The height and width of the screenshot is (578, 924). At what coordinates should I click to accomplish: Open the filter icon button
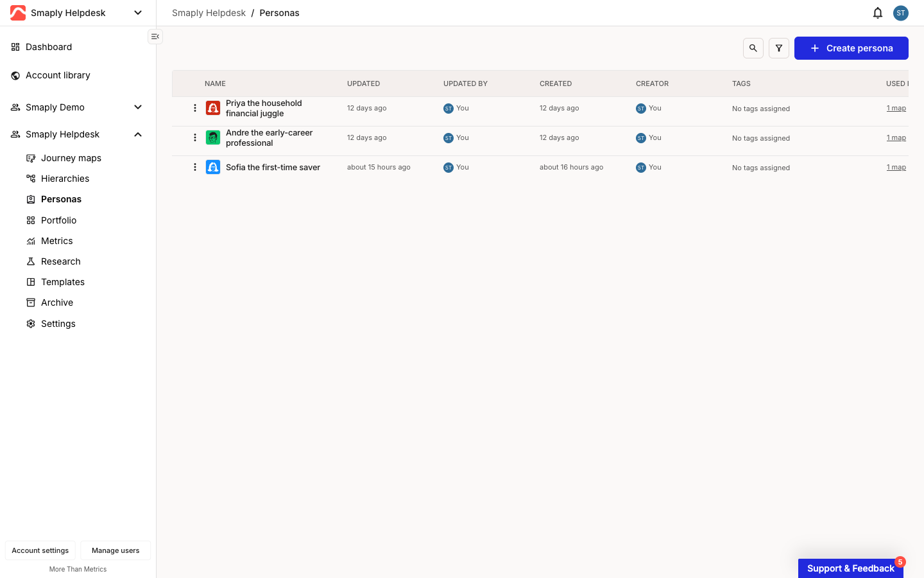(x=779, y=48)
